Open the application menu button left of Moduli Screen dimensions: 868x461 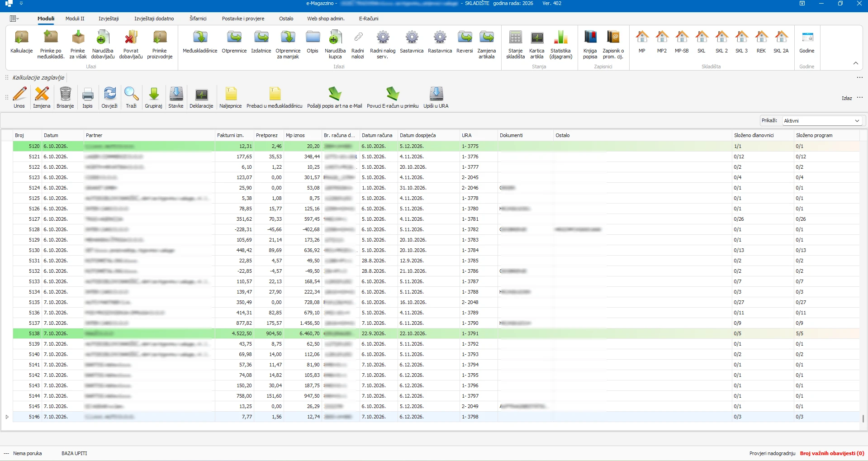pyautogui.click(x=14, y=19)
